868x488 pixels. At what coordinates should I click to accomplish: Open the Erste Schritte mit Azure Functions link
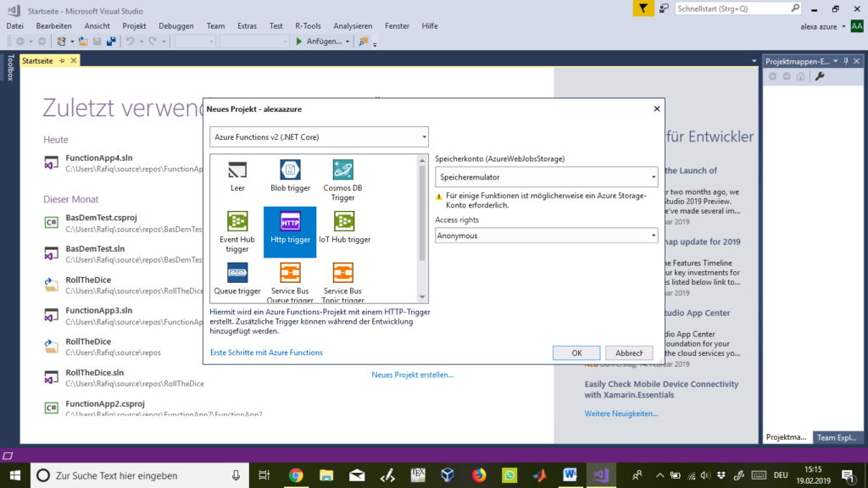tap(266, 352)
